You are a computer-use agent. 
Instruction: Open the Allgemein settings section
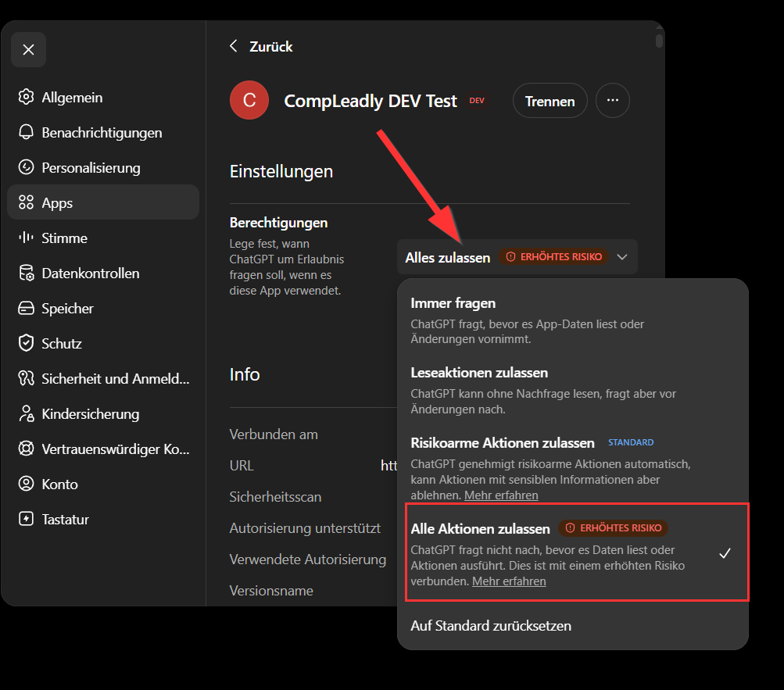(103, 97)
